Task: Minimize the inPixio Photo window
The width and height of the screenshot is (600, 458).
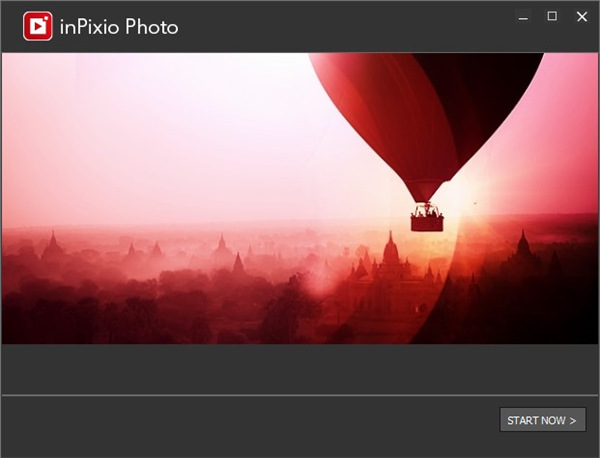Action: [523, 17]
